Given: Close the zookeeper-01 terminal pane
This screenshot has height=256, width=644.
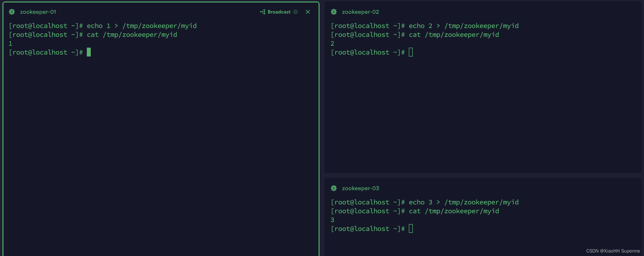Looking at the screenshot, I should tap(308, 12).
